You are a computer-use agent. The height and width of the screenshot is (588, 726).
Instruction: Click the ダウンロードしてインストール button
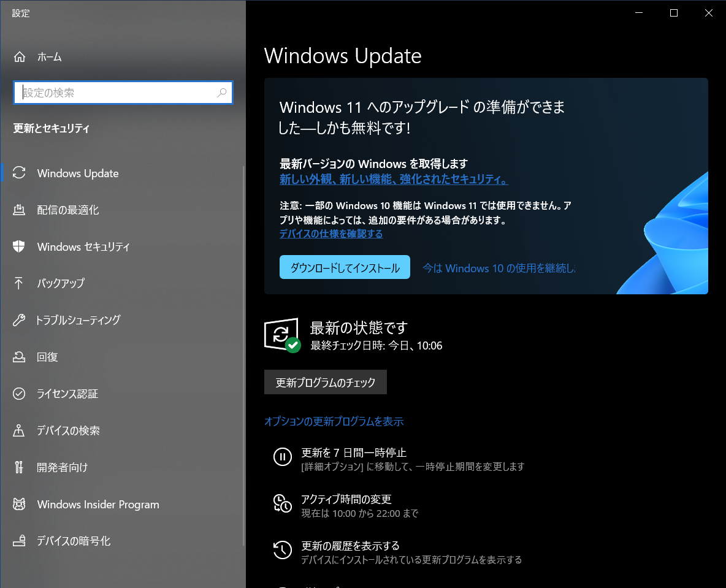point(345,267)
